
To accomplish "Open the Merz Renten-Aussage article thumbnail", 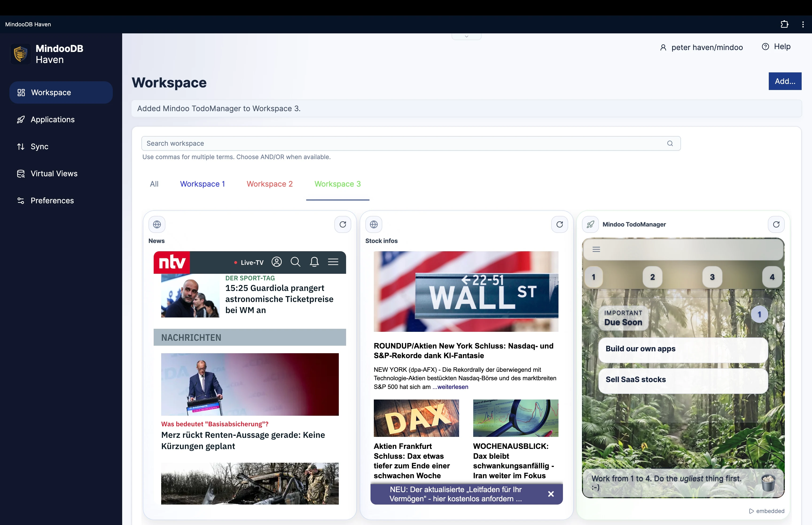I will pyautogui.click(x=250, y=384).
